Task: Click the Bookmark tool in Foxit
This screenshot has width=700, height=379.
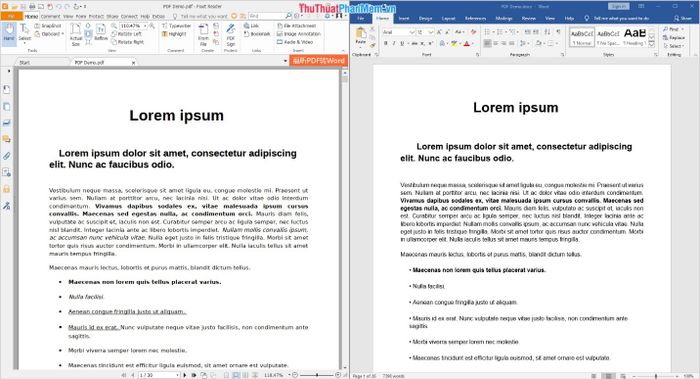Action: click(257, 34)
